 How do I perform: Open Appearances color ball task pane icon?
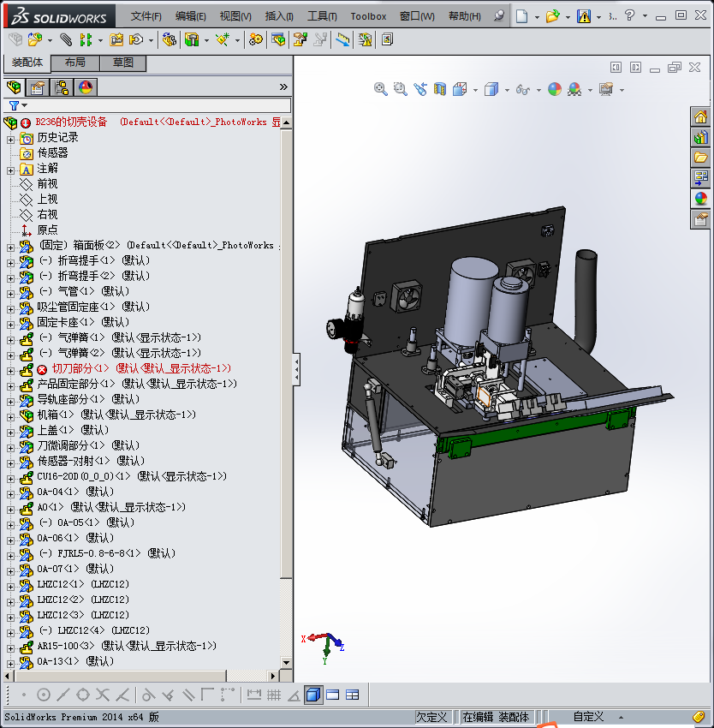pos(700,198)
